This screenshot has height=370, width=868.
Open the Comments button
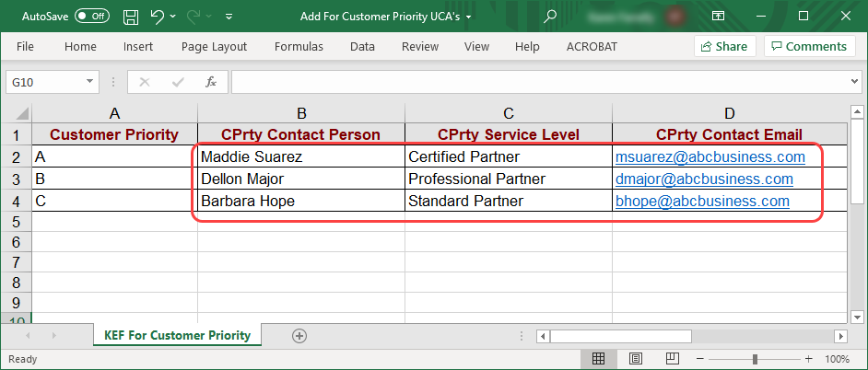pos(809,46)
